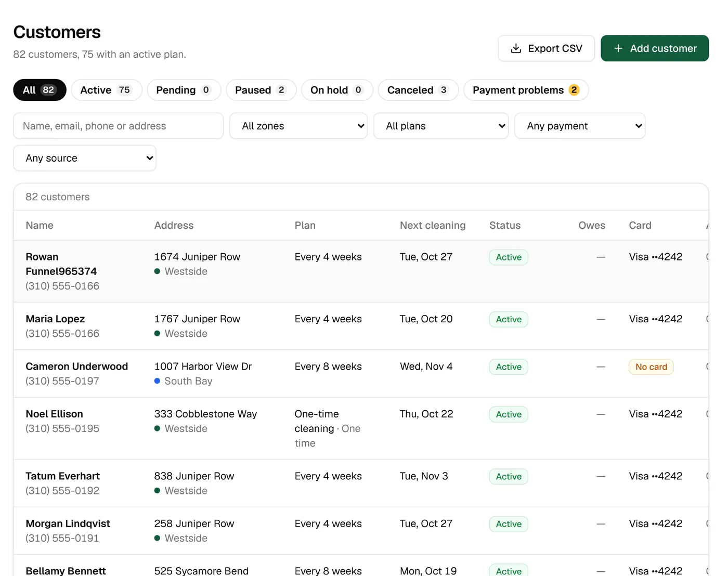Click the Active status badge for Maria Lopez
Image resolution: width=728 pixels, height=576 pixels.
(509, 319)
